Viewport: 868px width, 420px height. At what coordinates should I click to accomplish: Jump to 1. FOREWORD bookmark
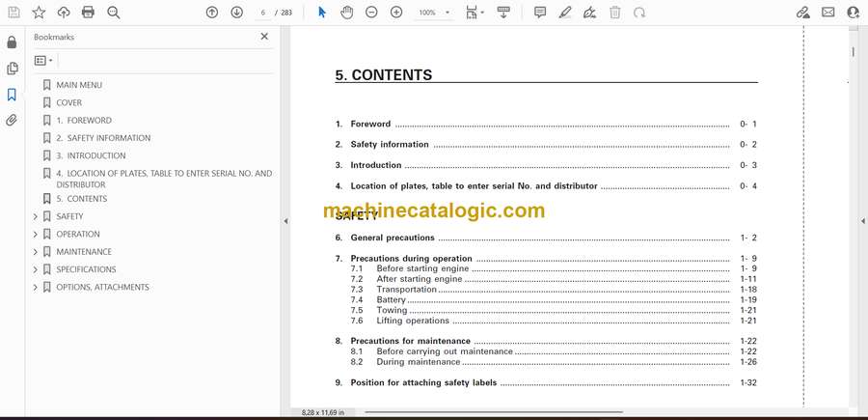[84, 121]
